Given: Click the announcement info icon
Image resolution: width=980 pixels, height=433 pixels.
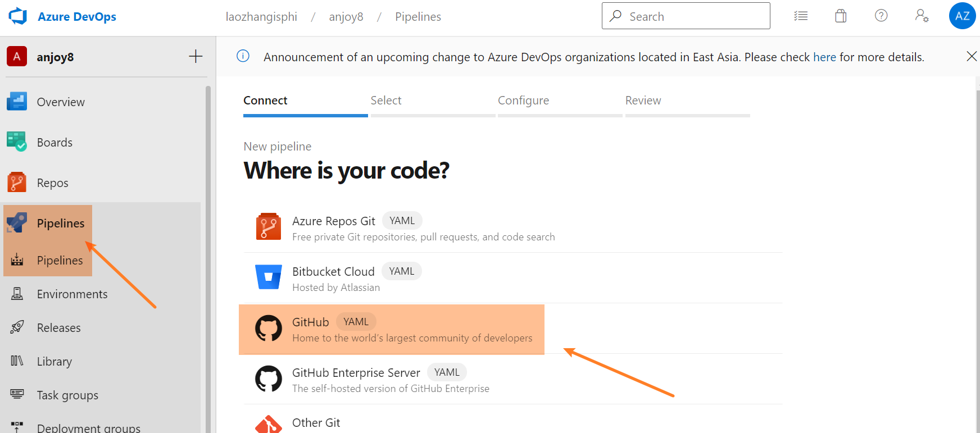Looking at the screenshot, I should 243,56.
